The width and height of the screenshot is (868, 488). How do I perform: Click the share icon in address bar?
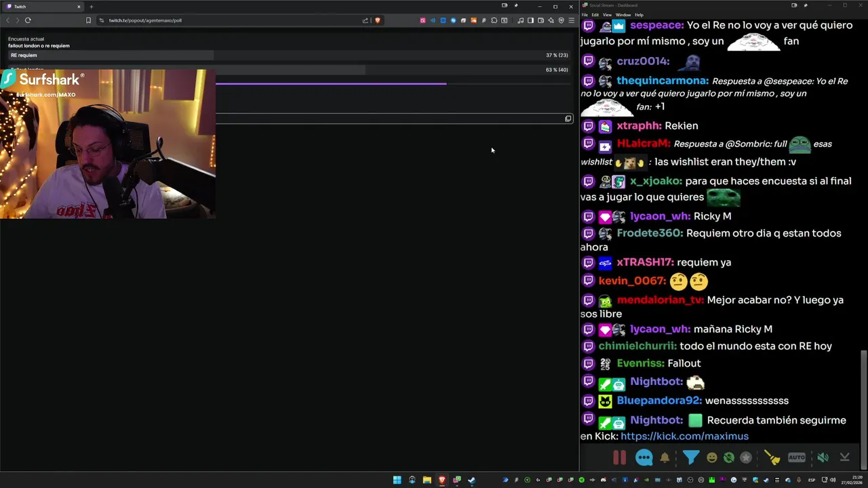[x=366, y=20]
